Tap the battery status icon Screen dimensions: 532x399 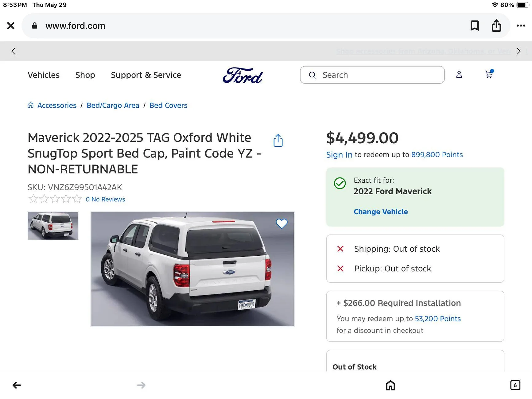pyautogui.click(x=522, y=5)
